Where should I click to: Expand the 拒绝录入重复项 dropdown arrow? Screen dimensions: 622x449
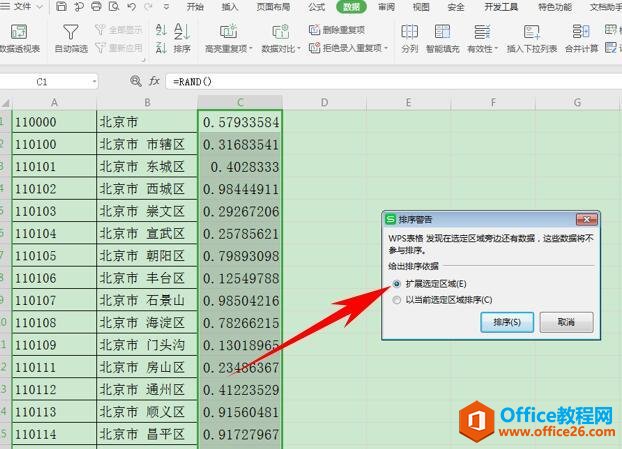[386, 49]
